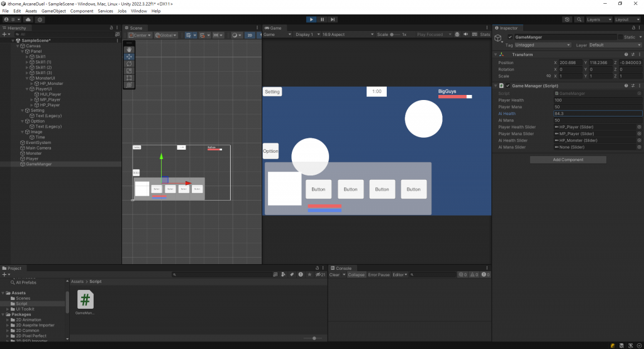Open the Layer Default dropdown
This screenshot has height=349, width=644.
[615, 45]
